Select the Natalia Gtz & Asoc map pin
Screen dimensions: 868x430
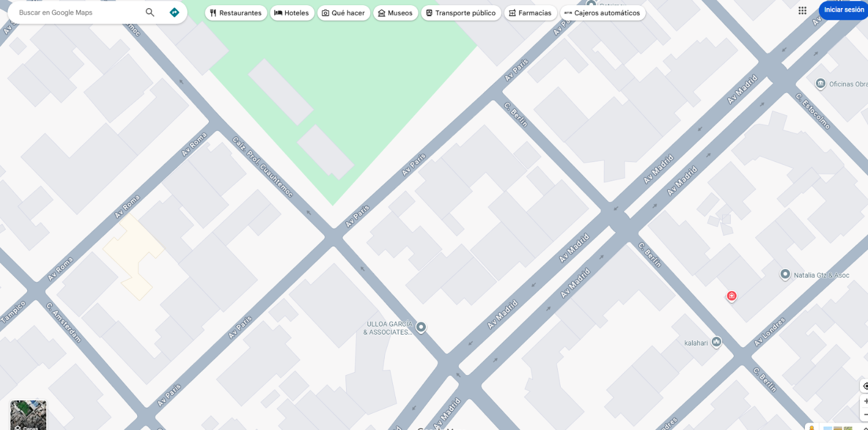[785, 274]
